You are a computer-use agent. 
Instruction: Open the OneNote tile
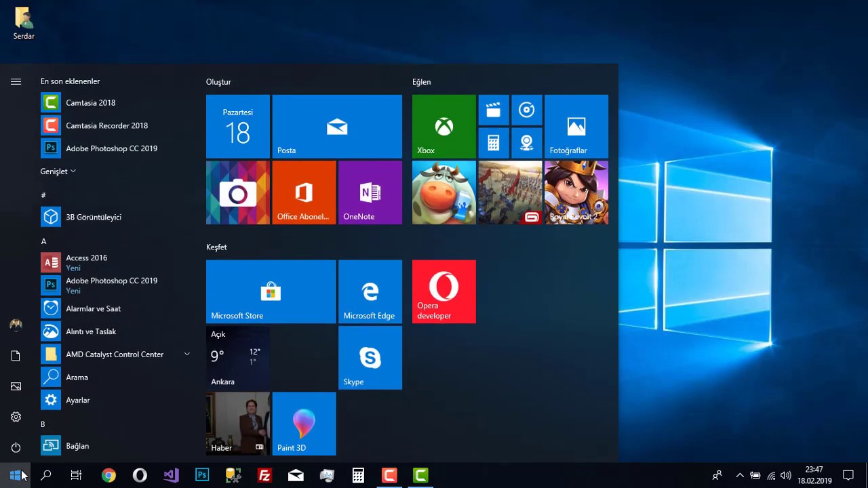click(370, 192)
